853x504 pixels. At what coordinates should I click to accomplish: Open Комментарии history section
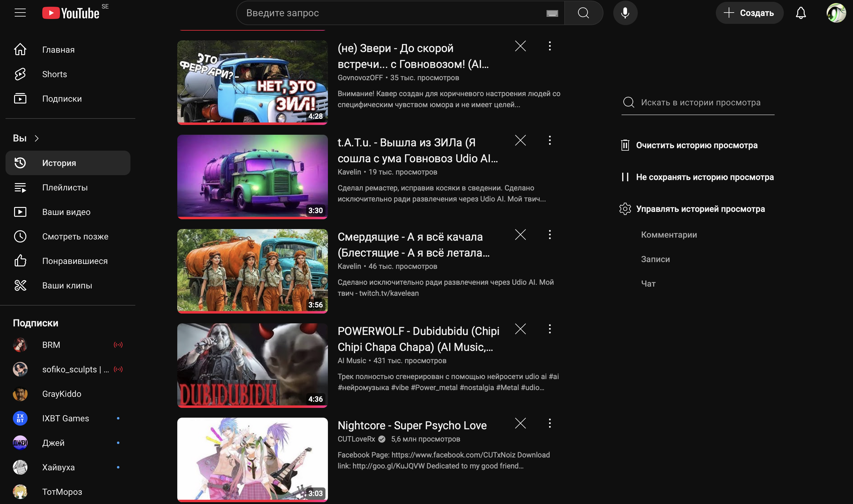[x=669, y=235]
